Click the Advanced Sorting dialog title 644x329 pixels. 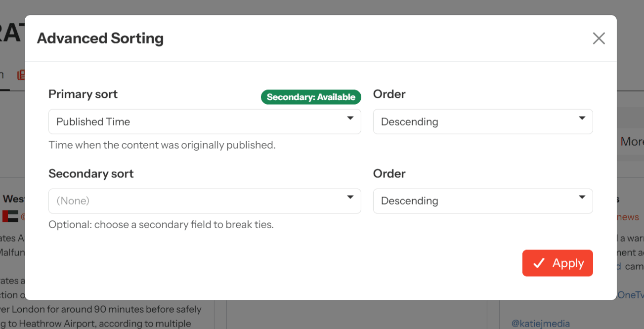tap(100, 39)
